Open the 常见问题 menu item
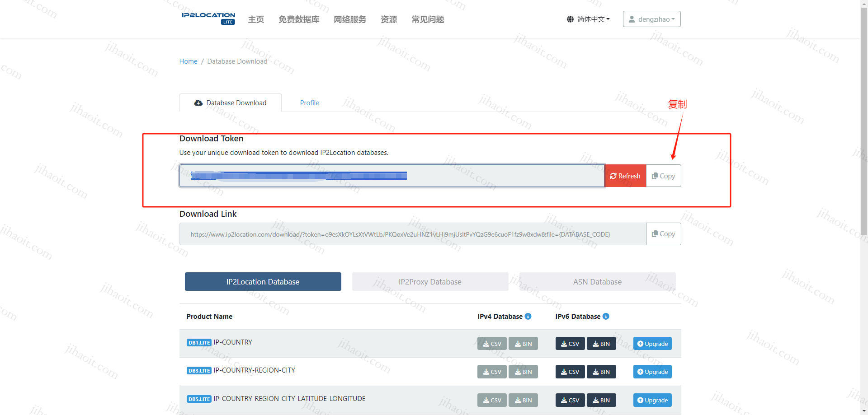868x415 pixels. 428,19
